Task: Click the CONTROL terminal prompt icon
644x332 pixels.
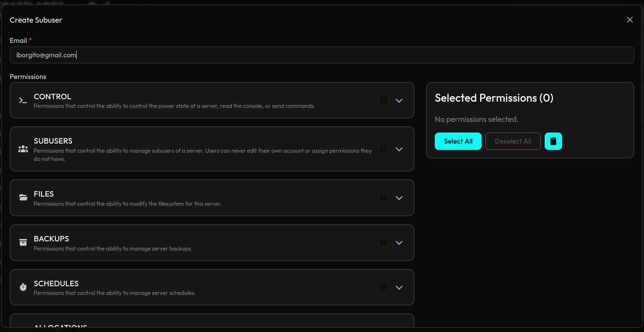Action: 23,101
